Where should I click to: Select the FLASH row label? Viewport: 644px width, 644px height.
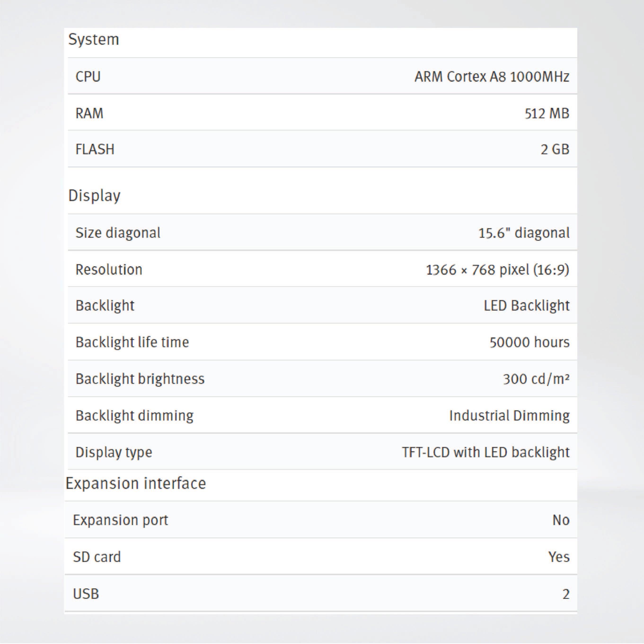click(x=95, y=149)
